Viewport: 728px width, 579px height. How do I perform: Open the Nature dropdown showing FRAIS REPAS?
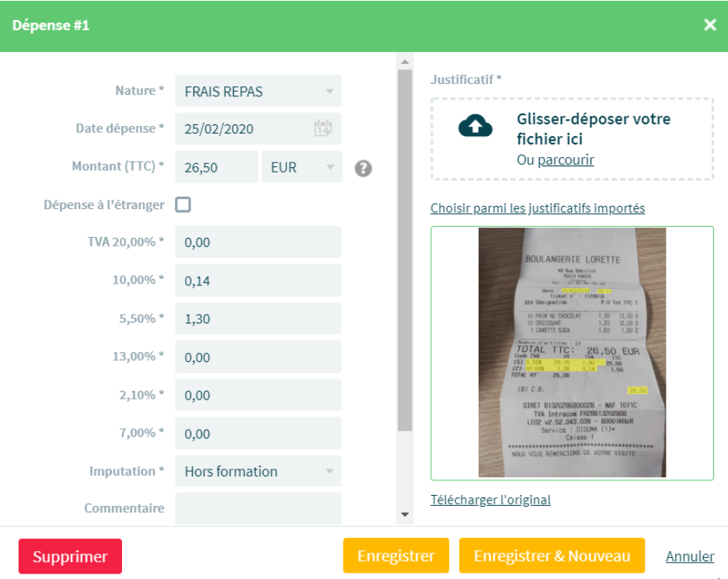(258, 92)
